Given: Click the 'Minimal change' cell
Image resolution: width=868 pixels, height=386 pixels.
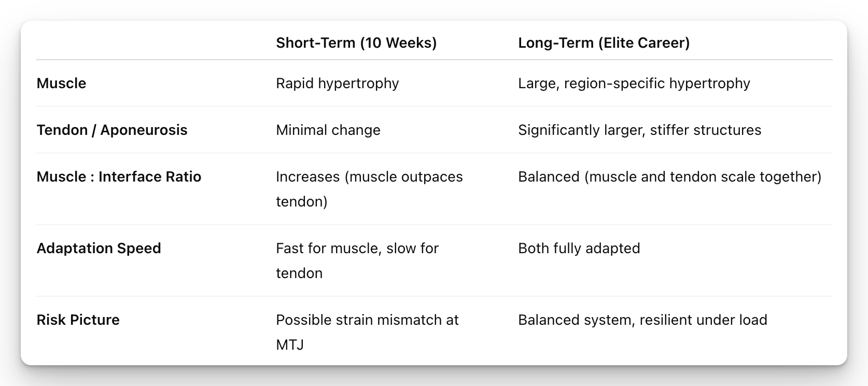Looking at the screenshot, I should click(x=328, y=130).
